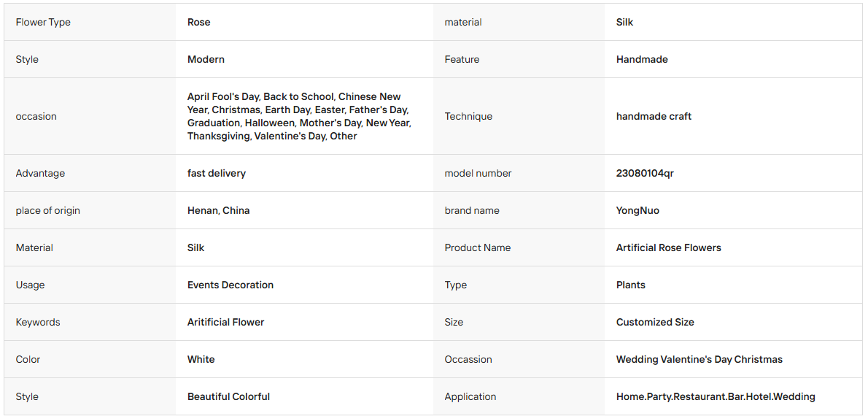Click the Handmade feature value
The width and height of the screenshot is (868, 419).
642,59
